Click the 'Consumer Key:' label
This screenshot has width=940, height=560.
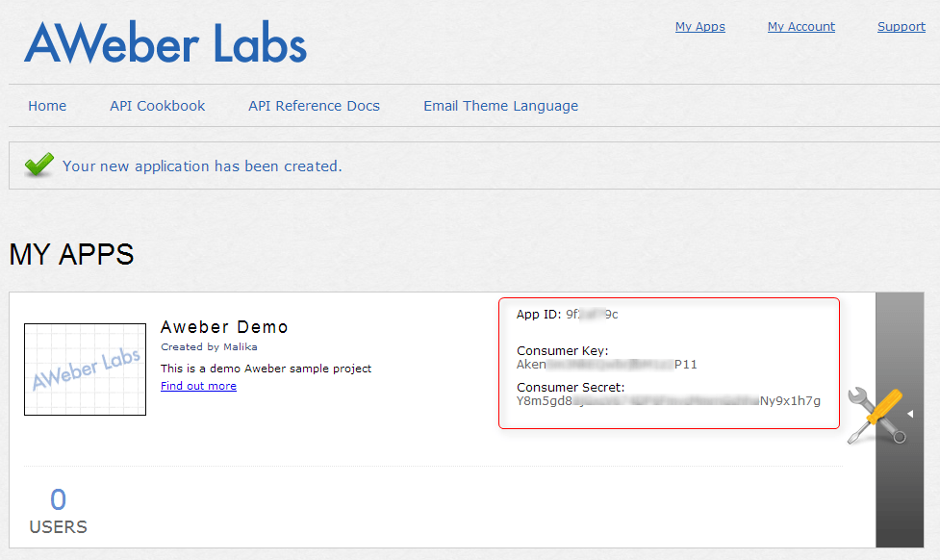562,351
